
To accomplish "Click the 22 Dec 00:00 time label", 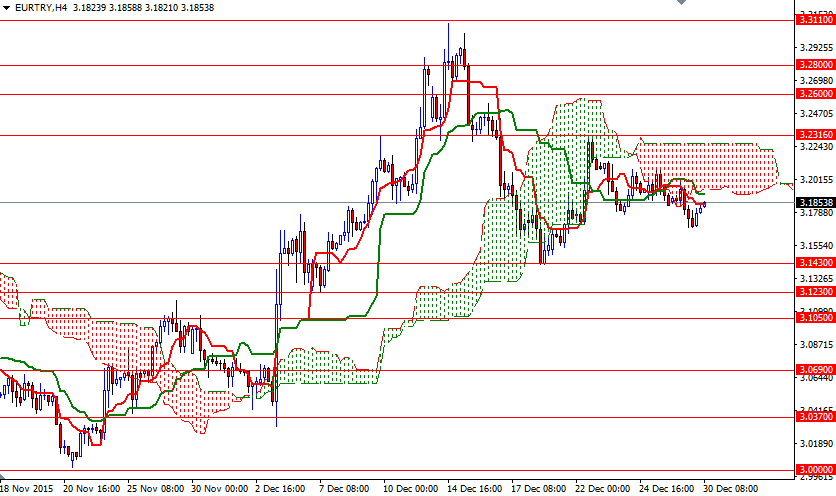I will pos(602,489).
